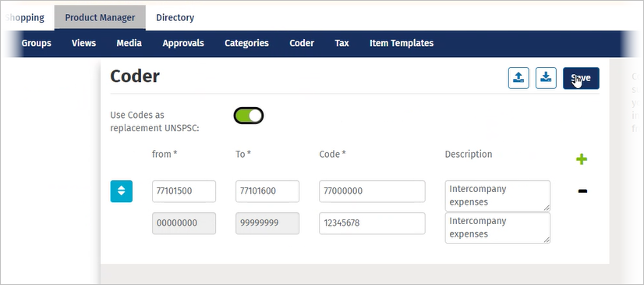Click the from field containing 77101500

pyautogui.click(x=183, y=191)
